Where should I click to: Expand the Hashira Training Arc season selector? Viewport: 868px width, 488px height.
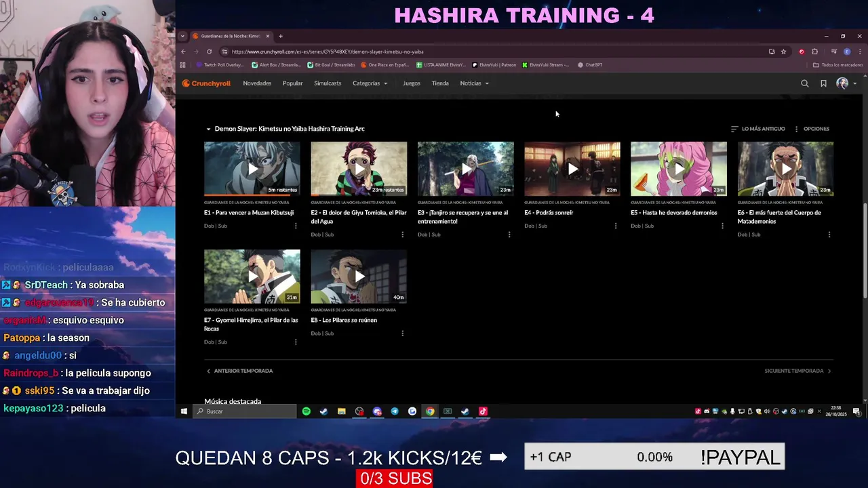(285, 129)
